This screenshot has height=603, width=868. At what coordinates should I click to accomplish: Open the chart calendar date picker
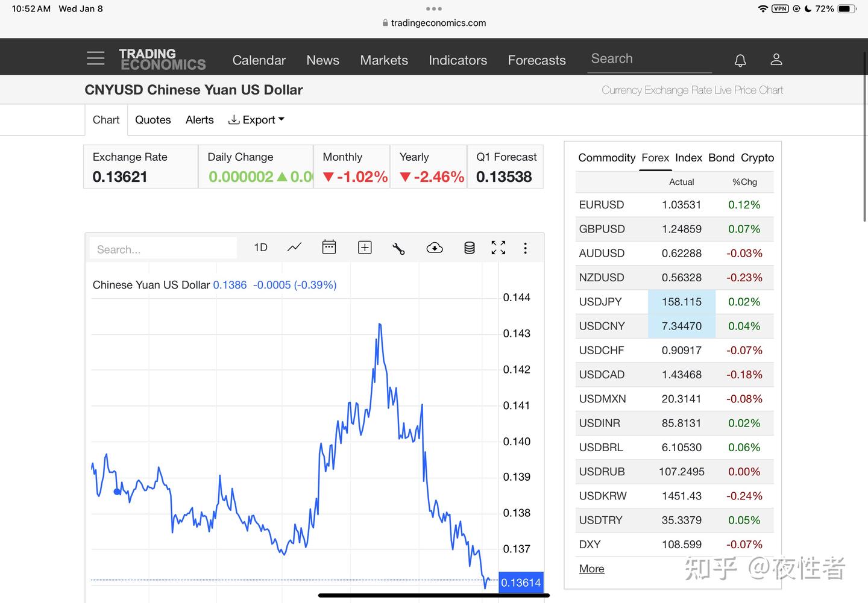tap(329, 247)
